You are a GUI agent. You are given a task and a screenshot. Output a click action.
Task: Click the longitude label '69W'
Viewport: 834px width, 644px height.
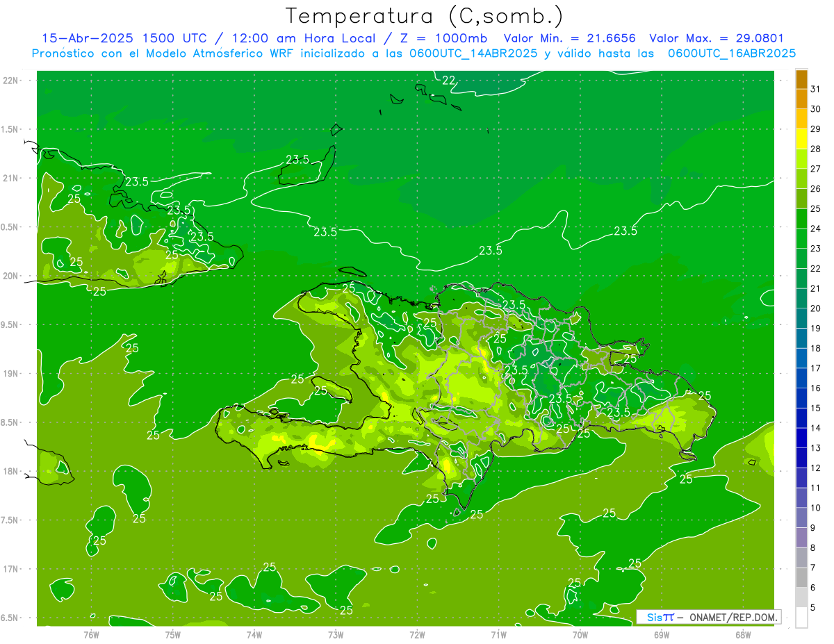(662, 635)
